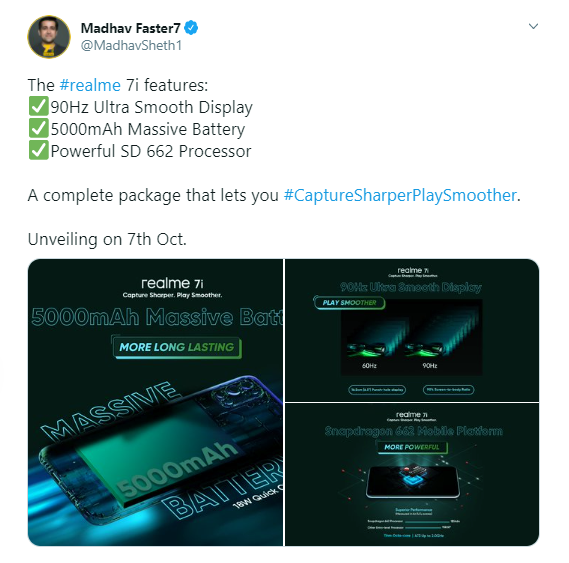Open the tweet options chevron menu

click(x=533, y=26)
